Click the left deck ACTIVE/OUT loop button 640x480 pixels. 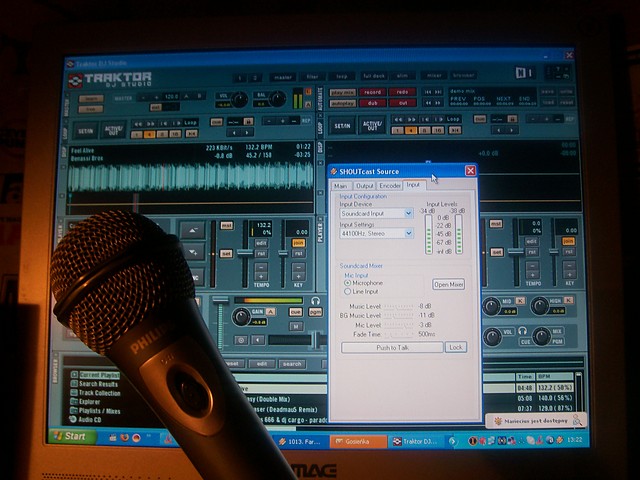[x=113, y=131]
